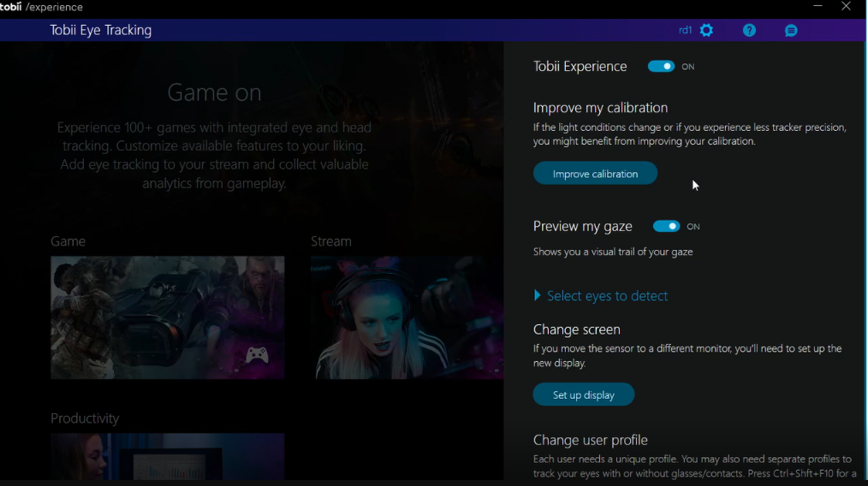This screenshot has width=868, height=486.
Task: Click Select eyes to detect link
Action: 607,296
